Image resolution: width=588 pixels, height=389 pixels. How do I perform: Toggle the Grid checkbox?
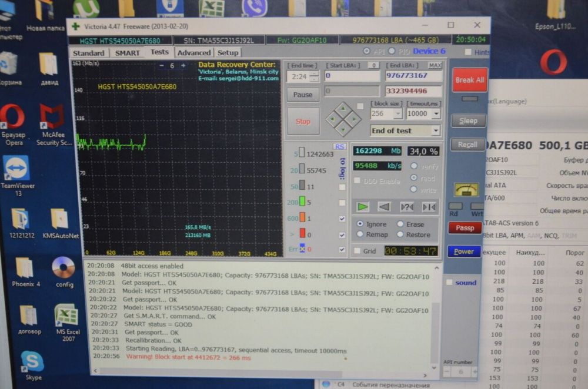coord(358,251)
